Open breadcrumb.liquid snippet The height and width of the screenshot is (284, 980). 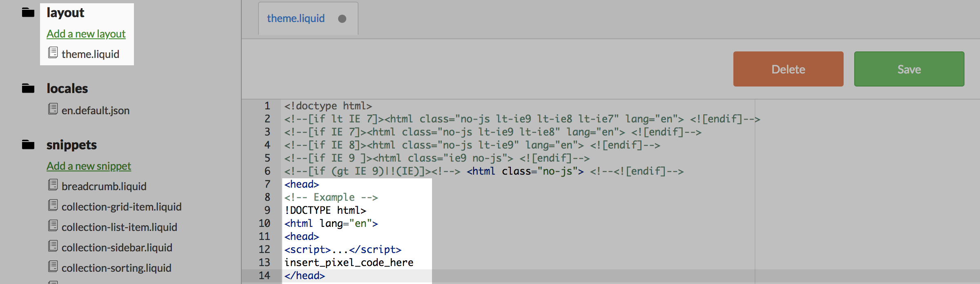tap(104, 186)
